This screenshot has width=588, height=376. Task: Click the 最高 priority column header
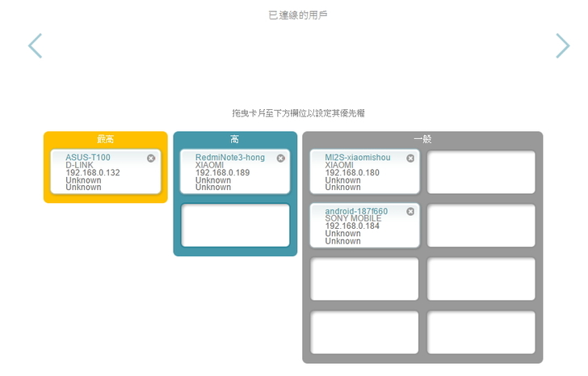coord(105,139)
